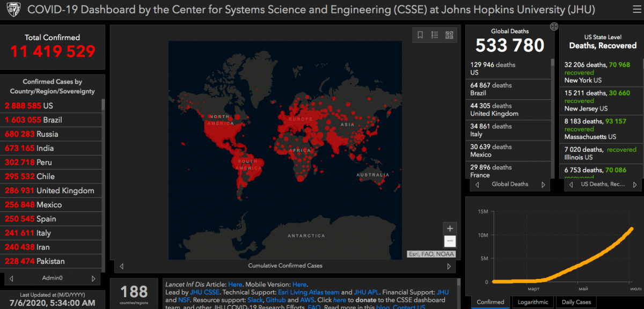Open the Github resource support link
The image size is (644, 309).
(x=276, y=300)
